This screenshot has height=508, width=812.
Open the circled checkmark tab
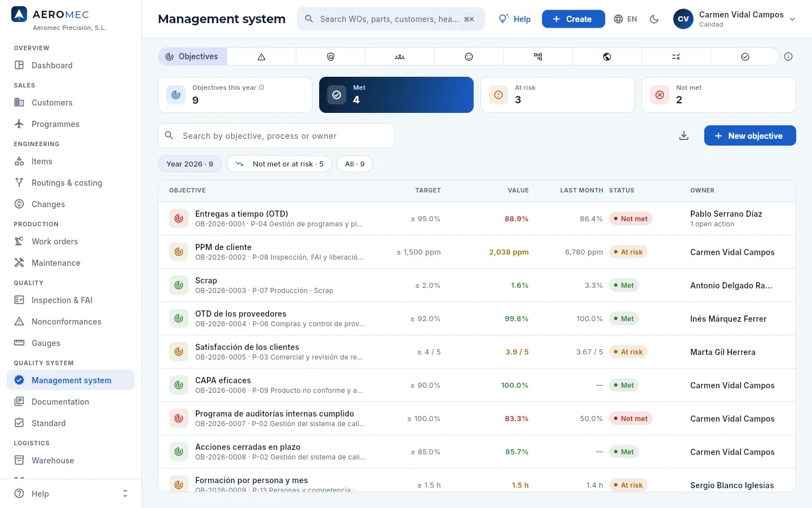(x=745, y=56)
